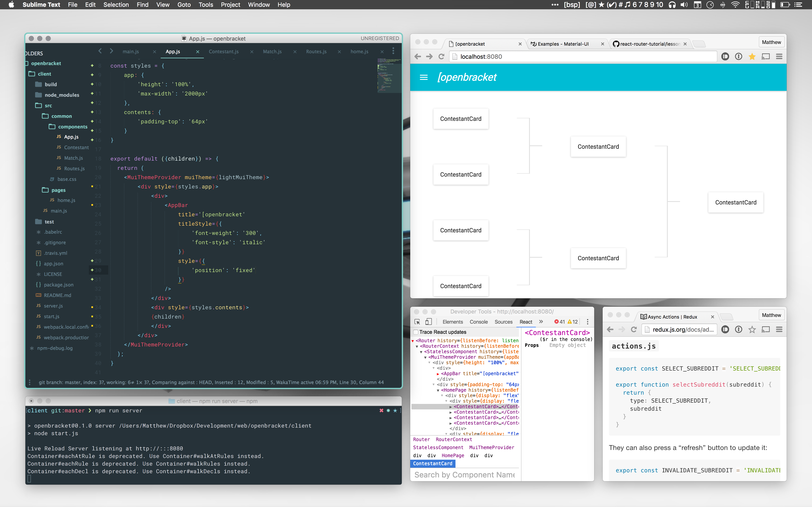
Task: Click the bookmark star in localhost browser
Action: (x=752, y=57)
